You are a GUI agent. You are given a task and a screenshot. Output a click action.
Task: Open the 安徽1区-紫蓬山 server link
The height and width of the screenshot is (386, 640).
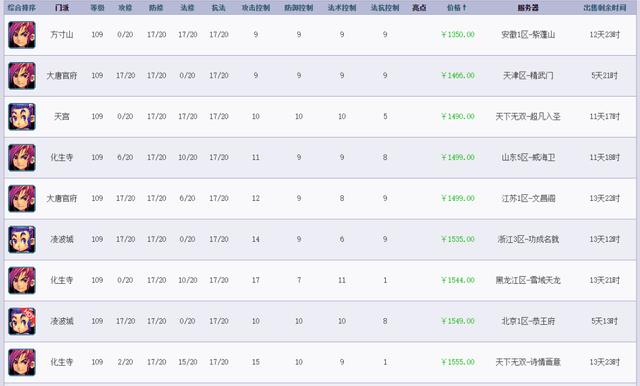pos(528,35)
